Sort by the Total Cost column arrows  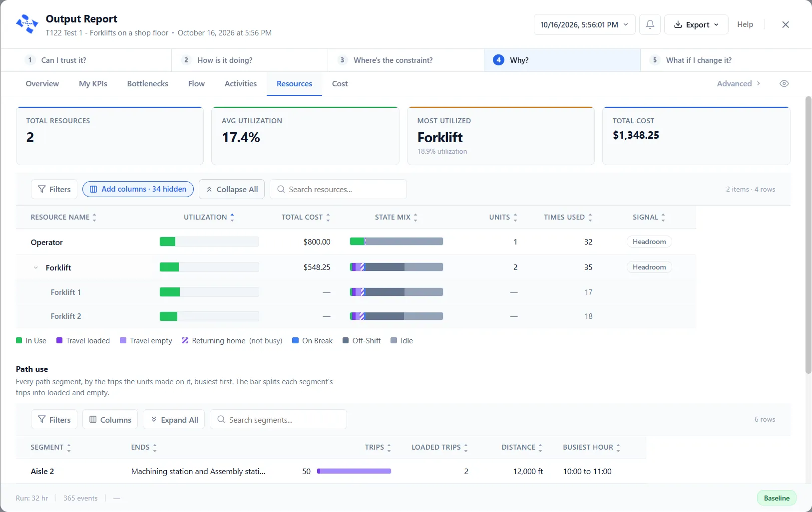328,217
